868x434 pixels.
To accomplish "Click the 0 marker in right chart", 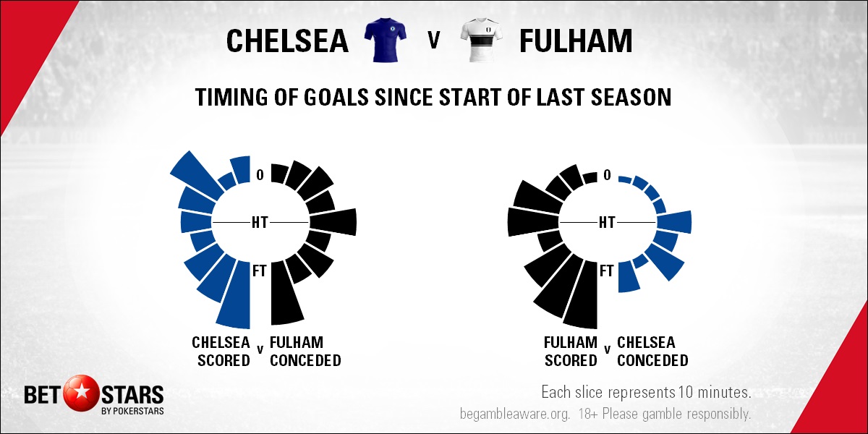I will (x=607, y=174).
